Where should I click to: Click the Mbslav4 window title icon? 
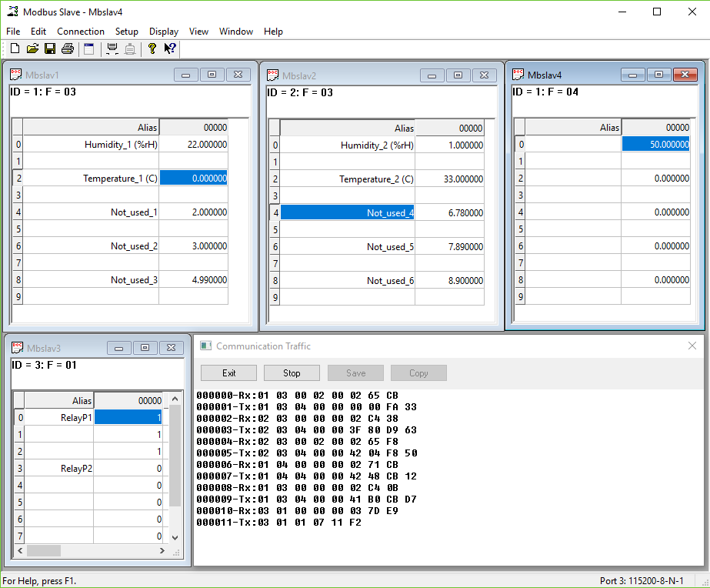518,75
